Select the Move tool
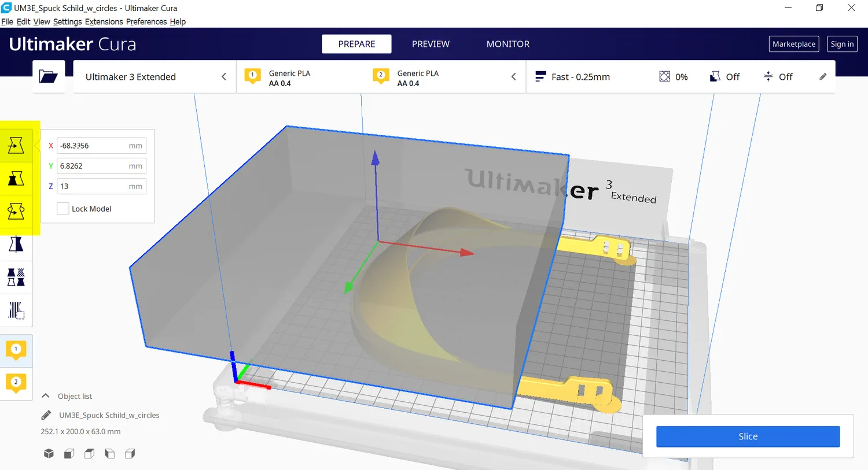 (16, 145)
